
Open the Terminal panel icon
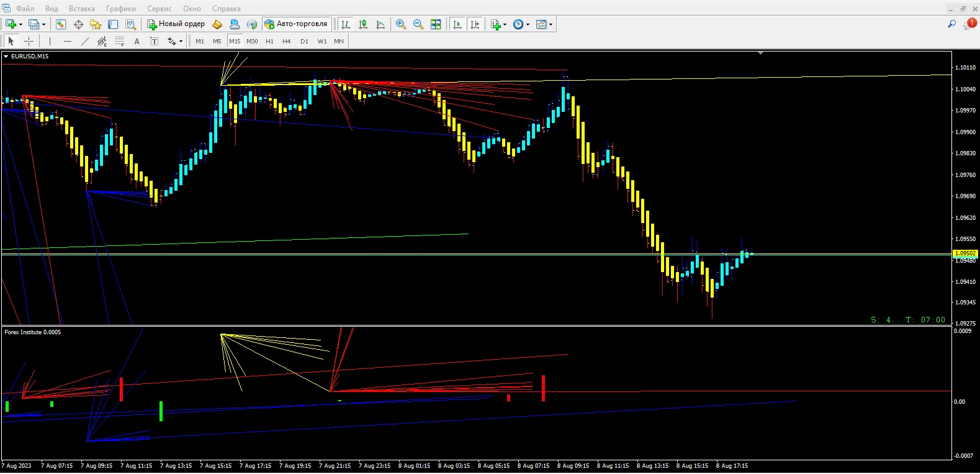pos(113,24)
